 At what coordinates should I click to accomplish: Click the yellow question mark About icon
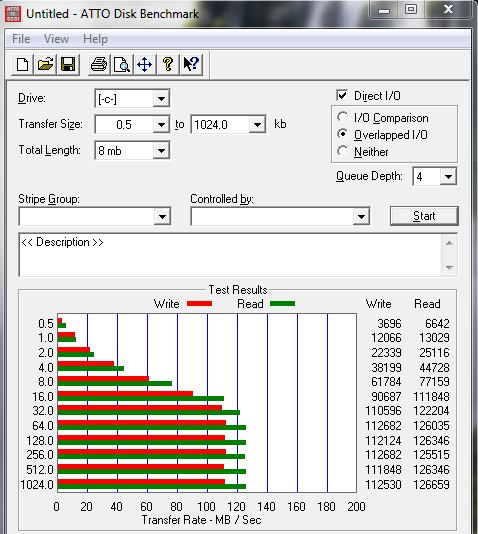[168, 64]
